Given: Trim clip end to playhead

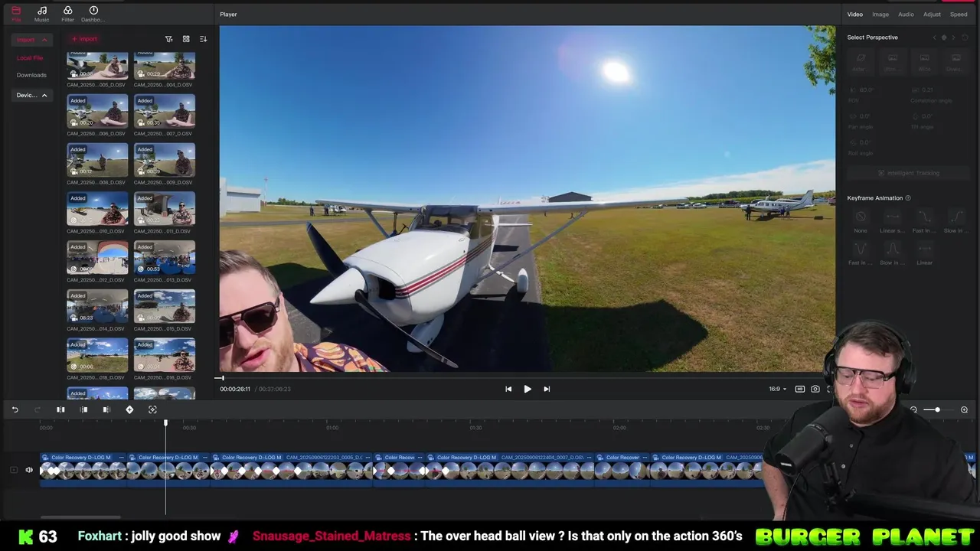Looking at the screenshot, I should click(x=106, y=409).
